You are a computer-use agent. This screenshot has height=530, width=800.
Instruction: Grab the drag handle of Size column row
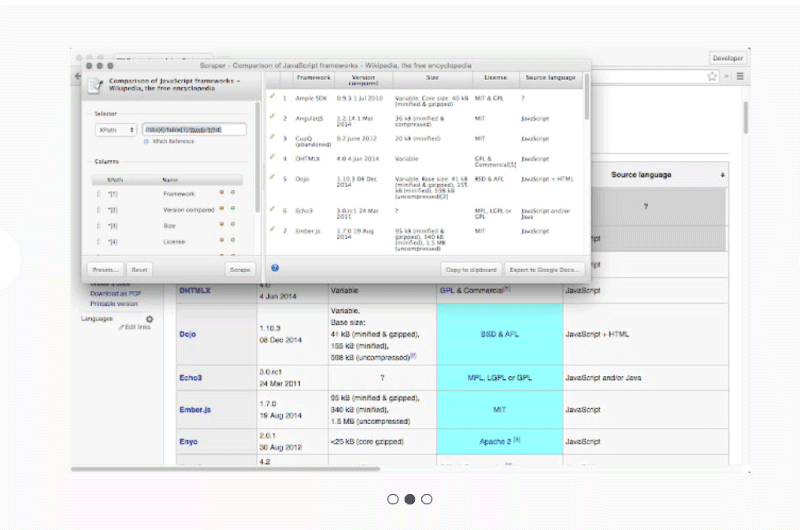pos(98,225)
